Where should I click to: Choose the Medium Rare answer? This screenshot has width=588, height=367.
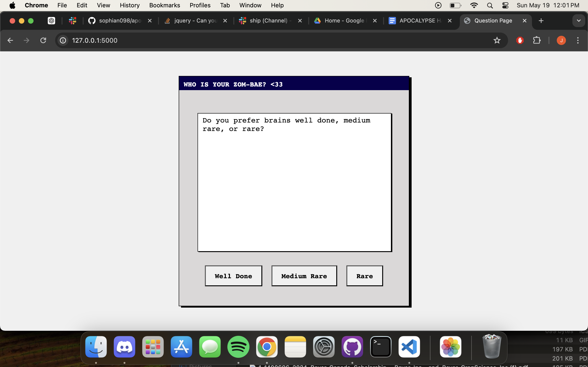[x=304, y=276]
